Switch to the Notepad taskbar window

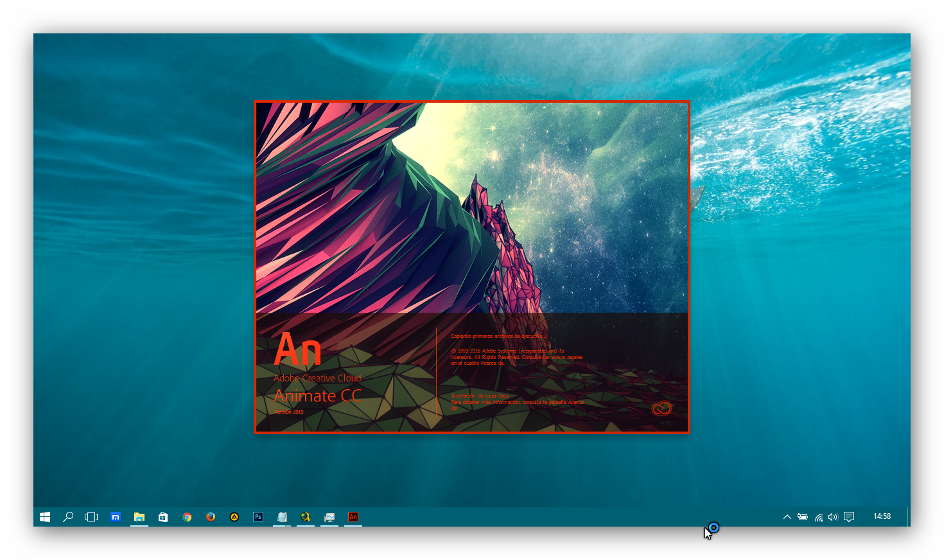[x=282, y=517]
